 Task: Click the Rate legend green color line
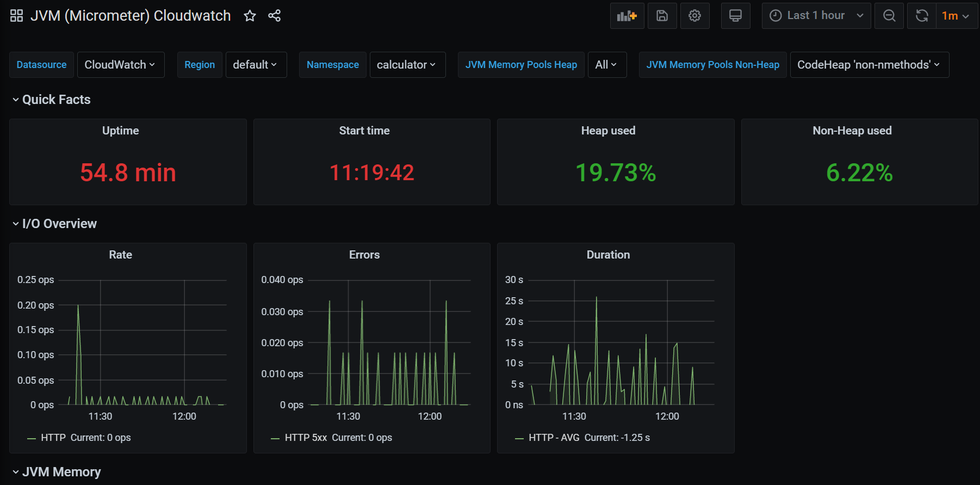(x=32, y=438)
